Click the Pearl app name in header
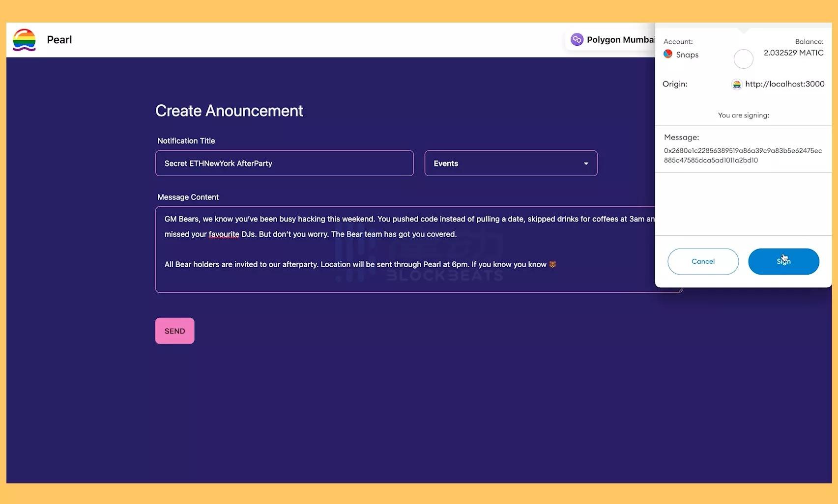Viewport: 838px width, 504px height. click(x=59, y=40)
